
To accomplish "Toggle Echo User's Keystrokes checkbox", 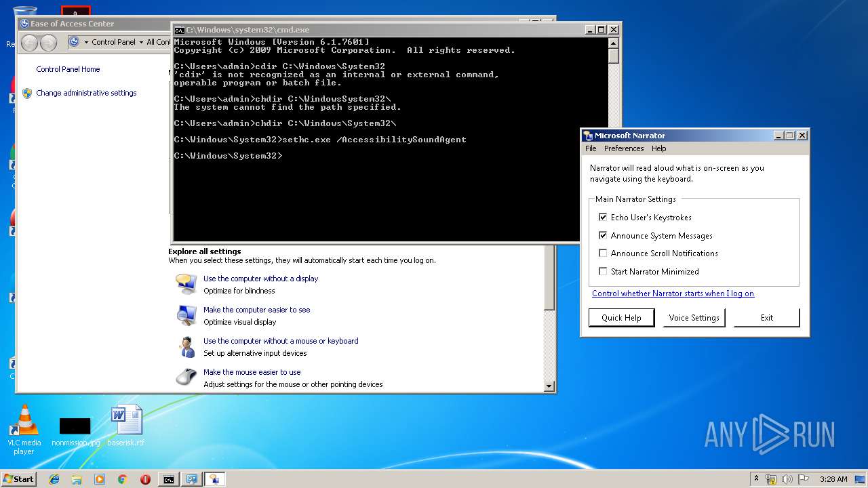I will (603, 218).
